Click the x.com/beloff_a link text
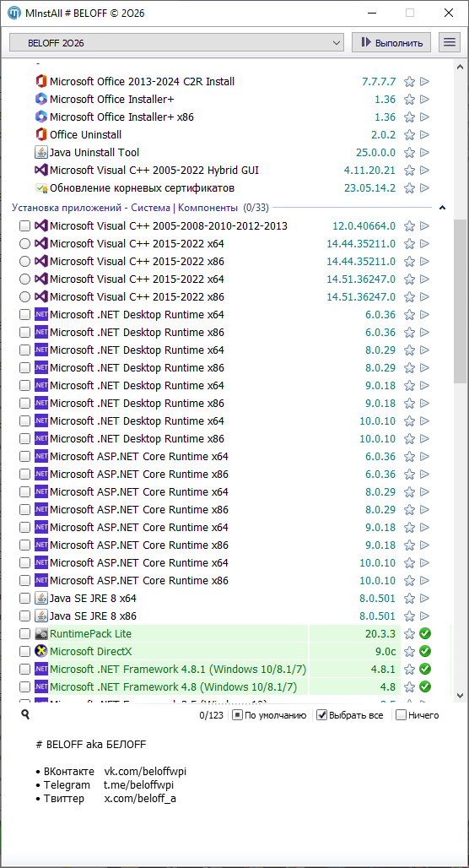Viewport: 469px width, 868px height. pyautogui.click(x=141, y=798)
